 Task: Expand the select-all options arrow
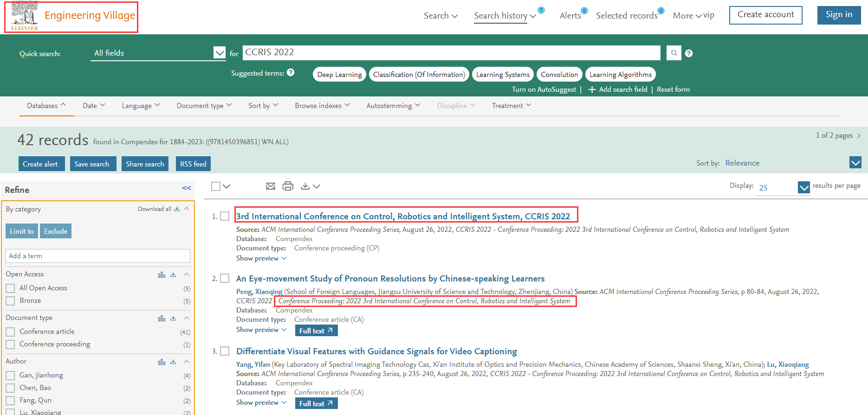[x=227, y=186]
